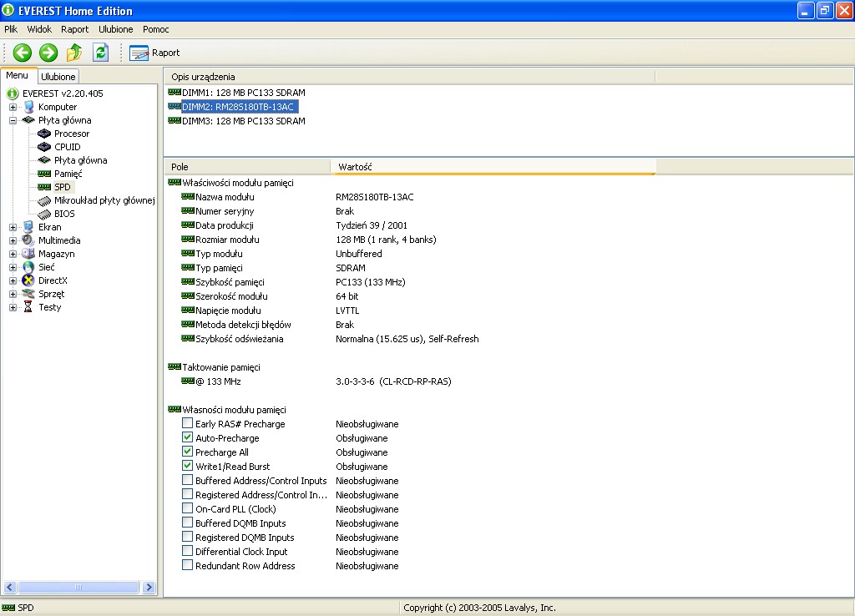Go up one level with folder arrow icon

tap(74, 53)
